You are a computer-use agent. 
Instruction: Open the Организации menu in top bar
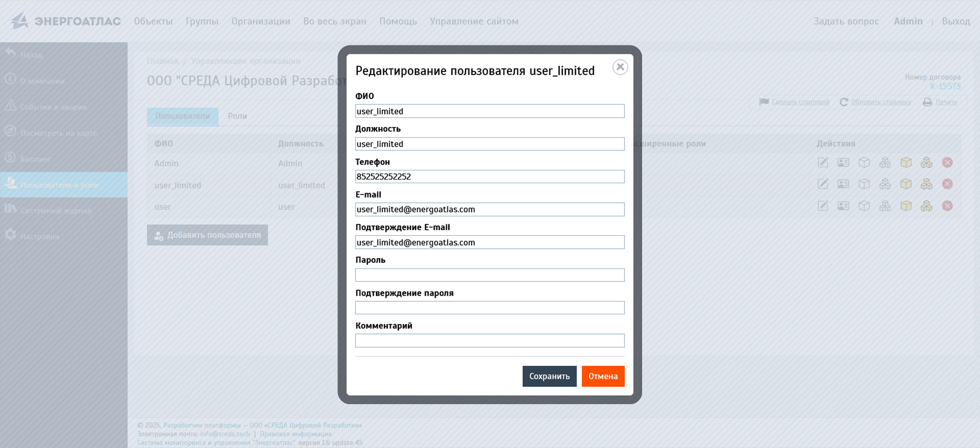261,21
